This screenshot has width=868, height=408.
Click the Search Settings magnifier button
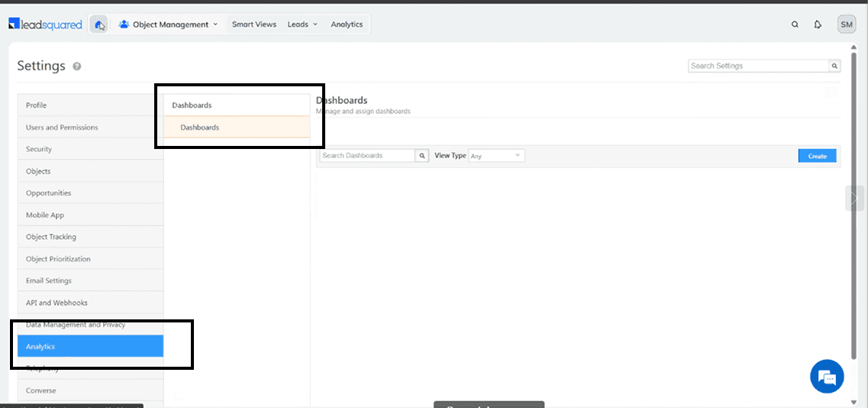[x=834, y=66]
